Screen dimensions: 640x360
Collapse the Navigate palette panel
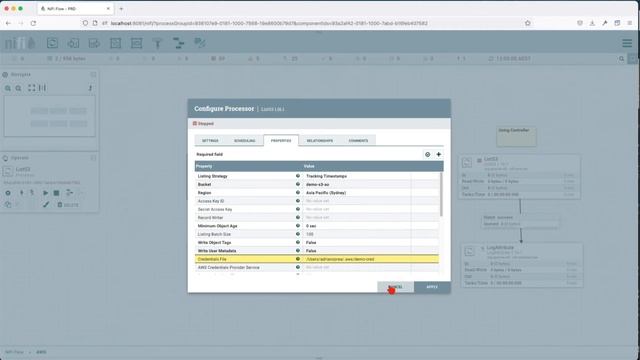point(93,74)
